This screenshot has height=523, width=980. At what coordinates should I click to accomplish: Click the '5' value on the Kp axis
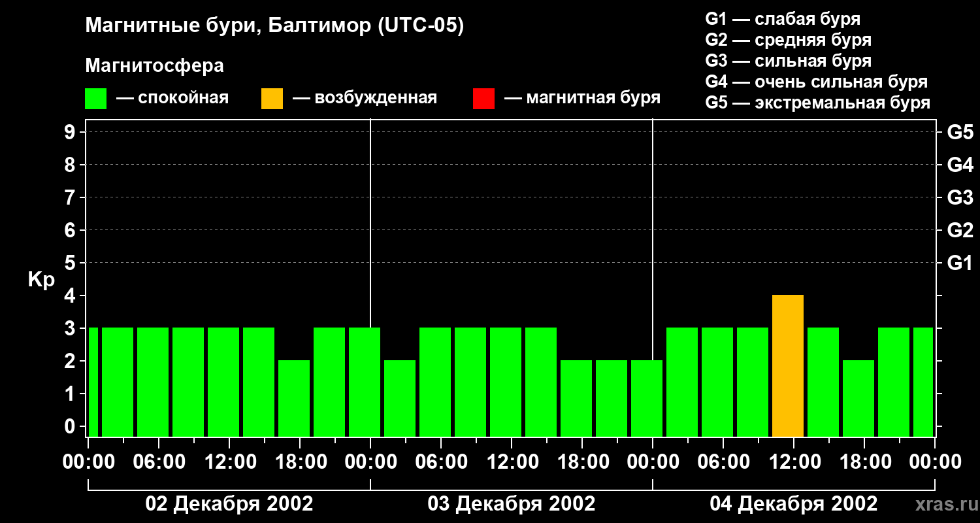(71, 263)
